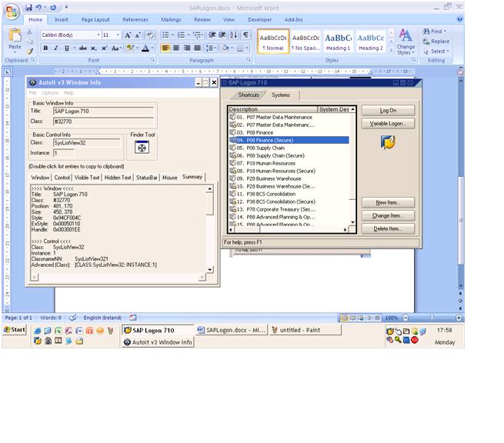This screenshot has width=504, height=443.
Task: Toggle strikethrough formatting in Word ribbon
Action: (82, 48)
